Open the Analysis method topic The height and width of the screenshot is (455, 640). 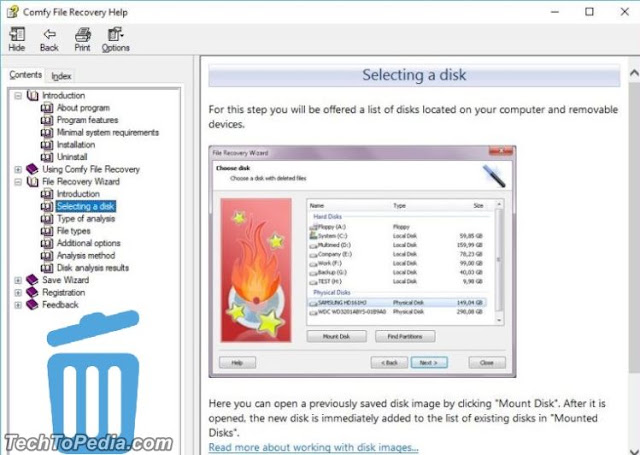(x=86, y=255)
